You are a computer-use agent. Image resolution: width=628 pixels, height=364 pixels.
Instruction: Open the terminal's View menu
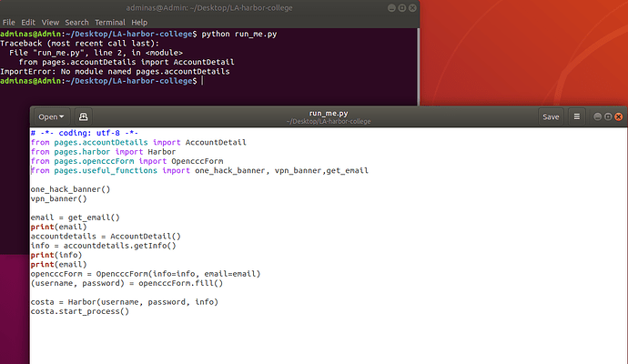click(x=50, y=23)
